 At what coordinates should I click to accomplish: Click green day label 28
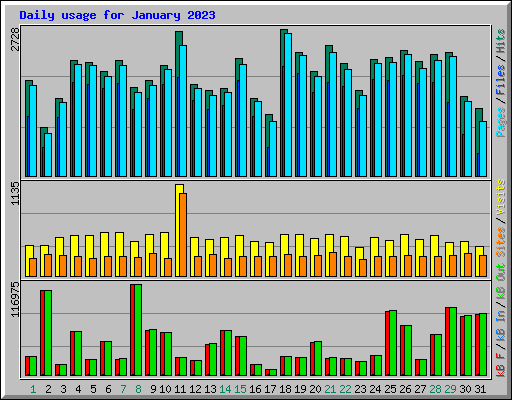point(435,389)
